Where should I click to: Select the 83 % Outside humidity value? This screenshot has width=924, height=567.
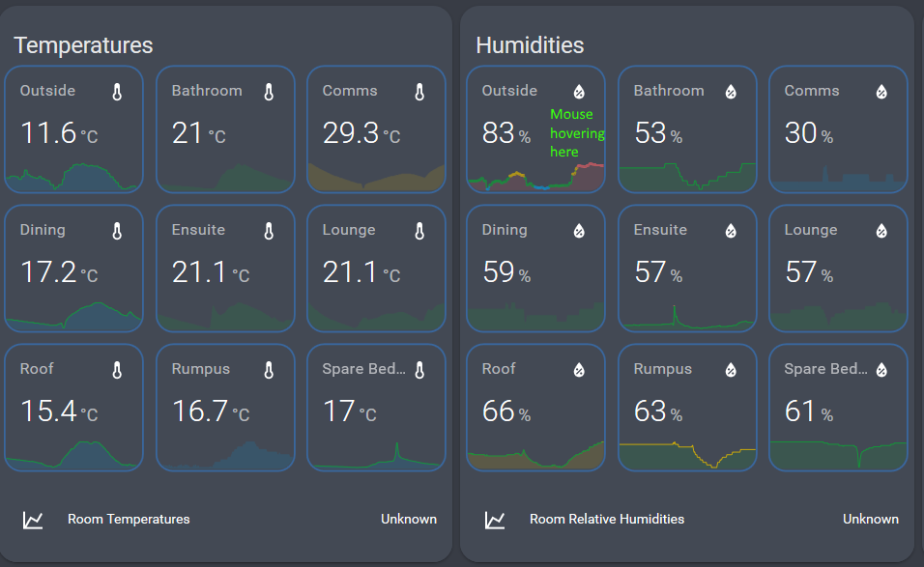pos(506,133)
